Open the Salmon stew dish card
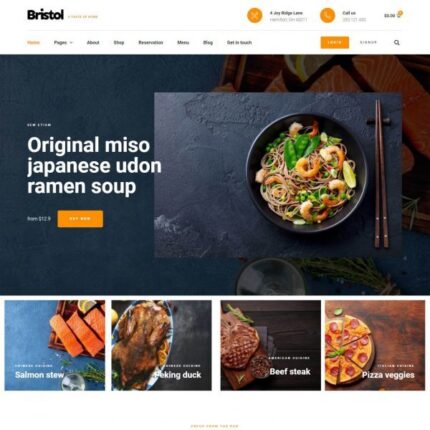 coord(55,345)
